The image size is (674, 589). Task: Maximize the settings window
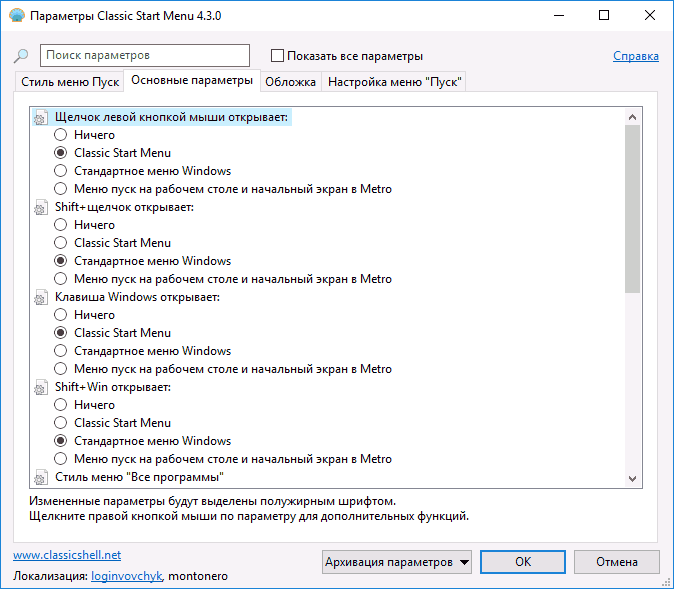click(x=604, y=15)
